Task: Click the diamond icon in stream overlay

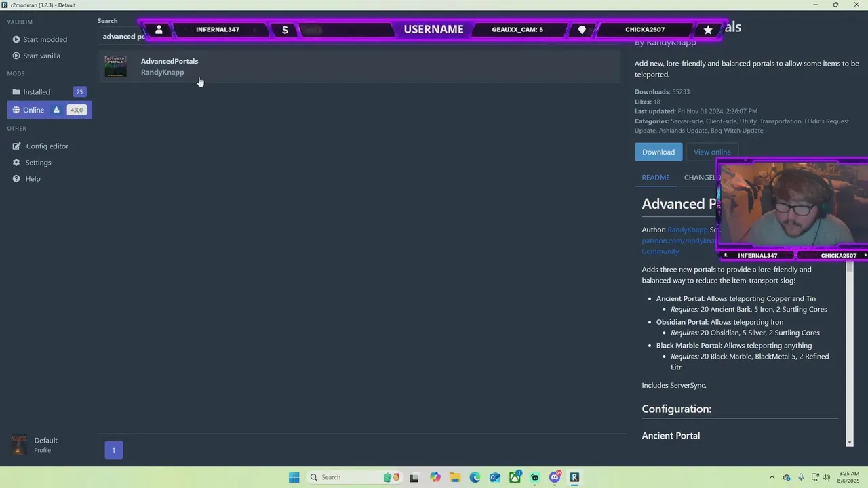Action: (582, 30)
